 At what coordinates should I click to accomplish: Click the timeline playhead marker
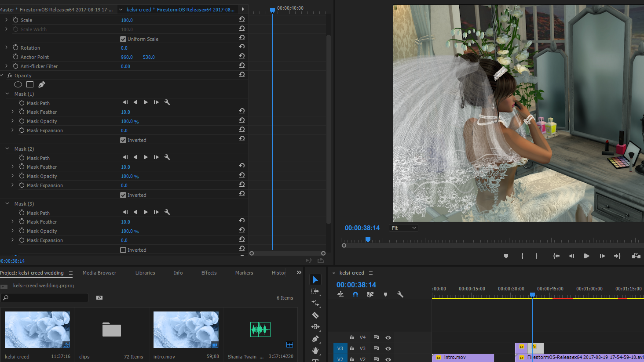[x=532, y=295]
